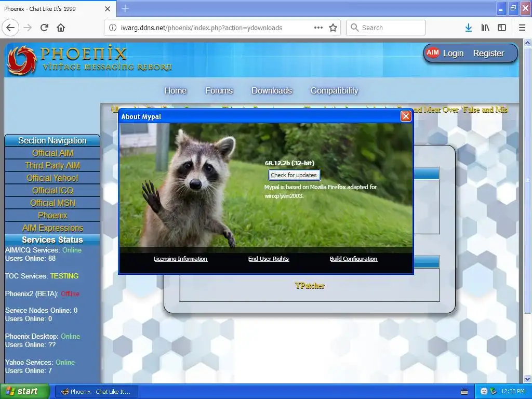Select Phoenix in Section Navigation

(52, 216)
